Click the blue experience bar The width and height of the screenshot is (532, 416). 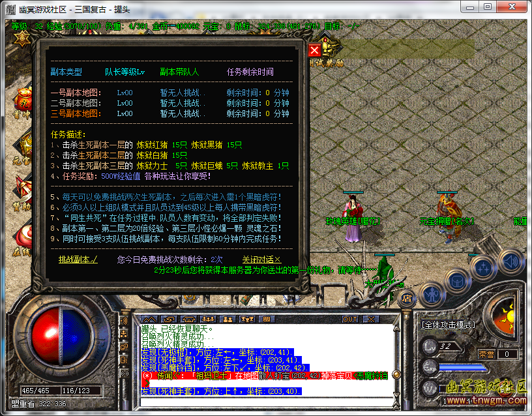(x=463, y=368)
